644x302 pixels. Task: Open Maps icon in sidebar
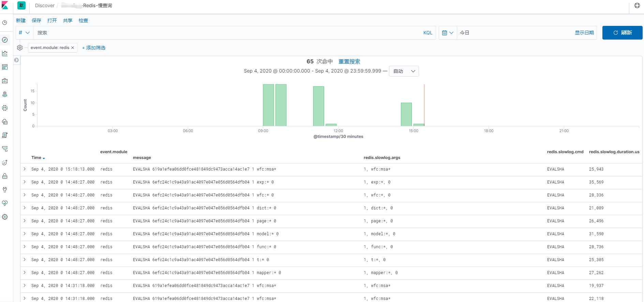coord(5,94)
